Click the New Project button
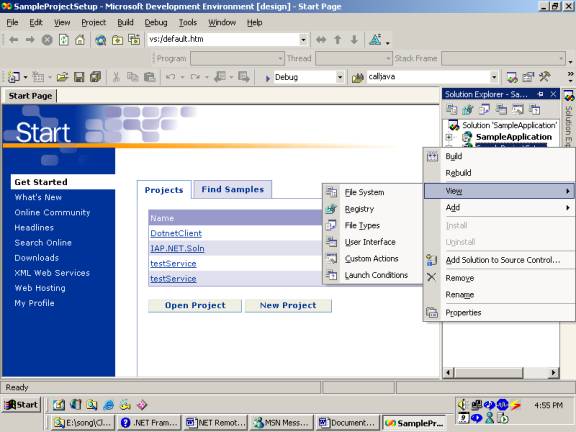The image size is (576, 432). pyautogui.click(x=288, y=305)
